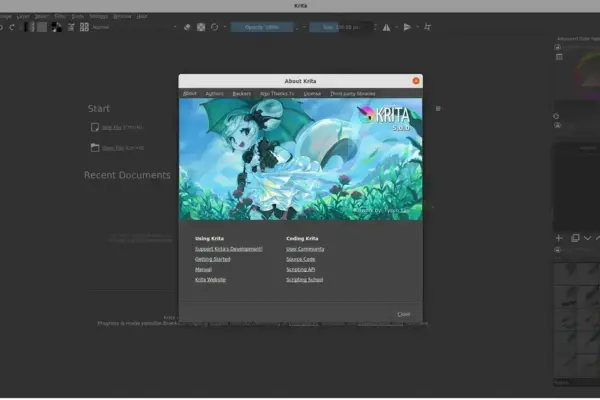Viewport: 600px width, 400px height.
Task: Open the Help menu
Action: [142, 16]
